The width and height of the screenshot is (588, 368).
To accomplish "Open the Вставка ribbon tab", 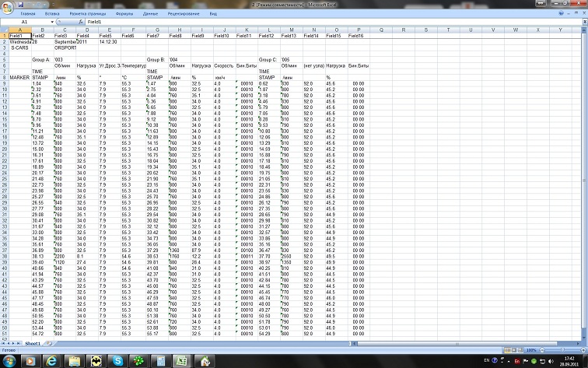I will [52, 13].
